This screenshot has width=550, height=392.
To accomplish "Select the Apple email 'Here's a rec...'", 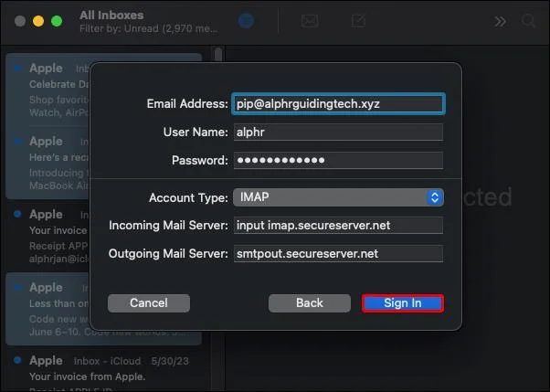I will (48, 164).
